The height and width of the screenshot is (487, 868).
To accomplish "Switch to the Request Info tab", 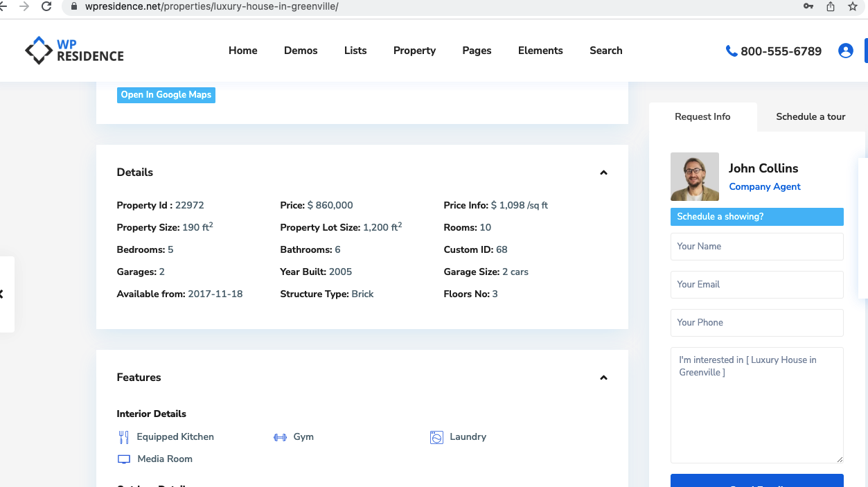I will (x=703, y=117).
